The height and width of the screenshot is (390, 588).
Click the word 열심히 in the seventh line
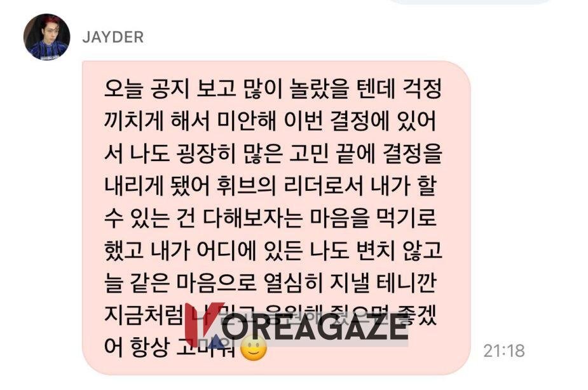(x=293, y=282)
